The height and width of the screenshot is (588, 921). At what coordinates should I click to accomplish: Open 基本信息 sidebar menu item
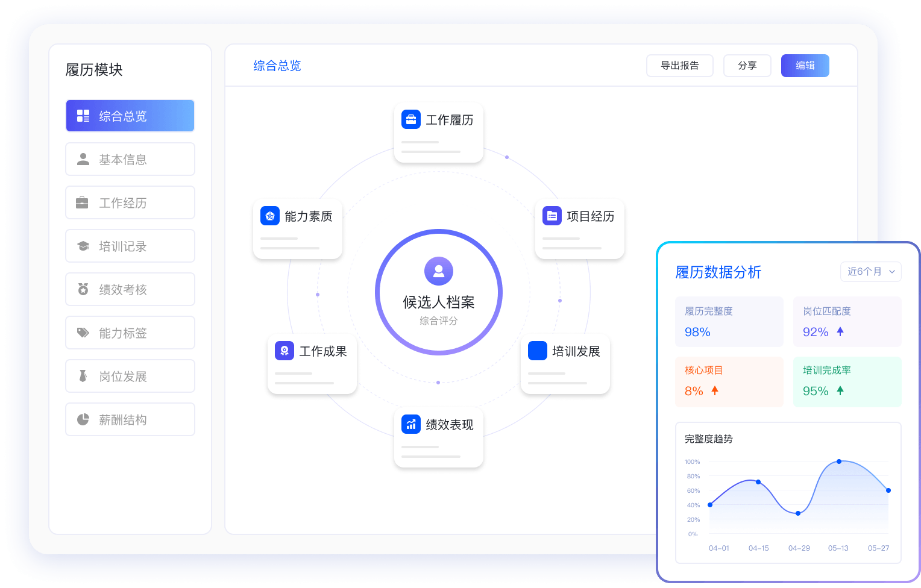[x=130, y=159]
